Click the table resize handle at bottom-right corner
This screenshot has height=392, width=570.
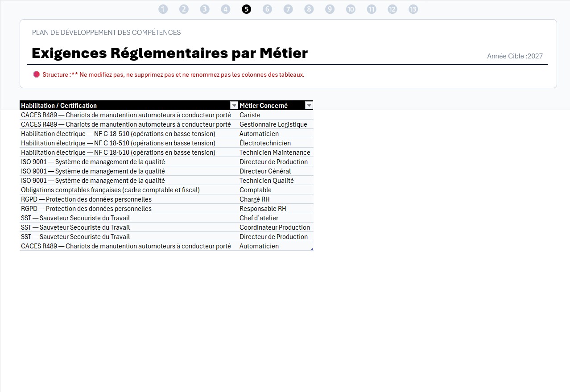pyautogui.click(x=312, y=249)
